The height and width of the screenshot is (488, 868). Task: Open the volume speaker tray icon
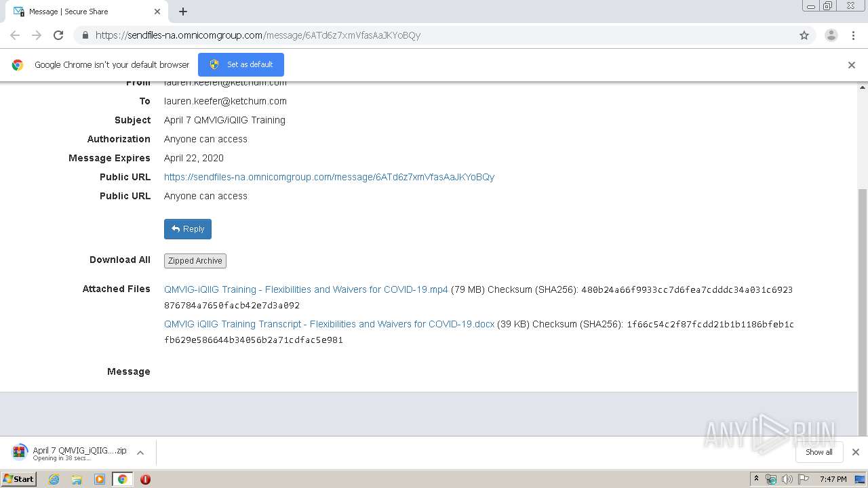click(x=787, y=479)
